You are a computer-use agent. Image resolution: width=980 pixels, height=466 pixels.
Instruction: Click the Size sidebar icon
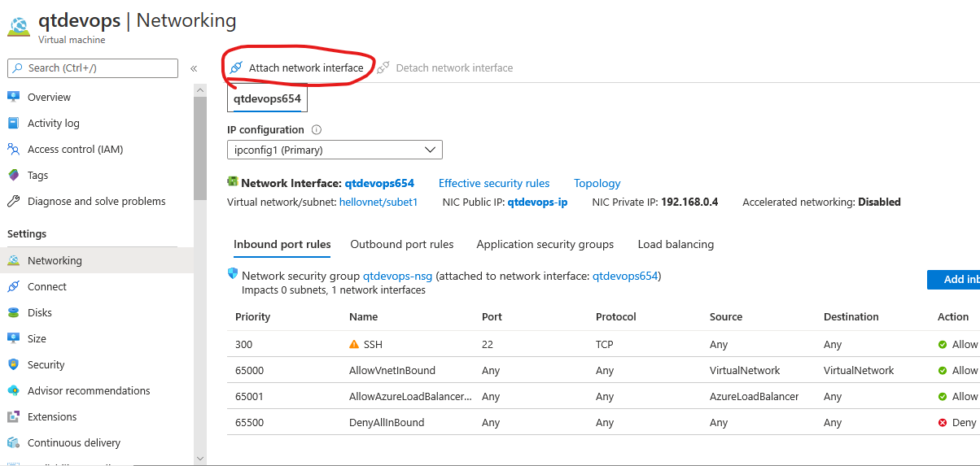tap(13, 338)
